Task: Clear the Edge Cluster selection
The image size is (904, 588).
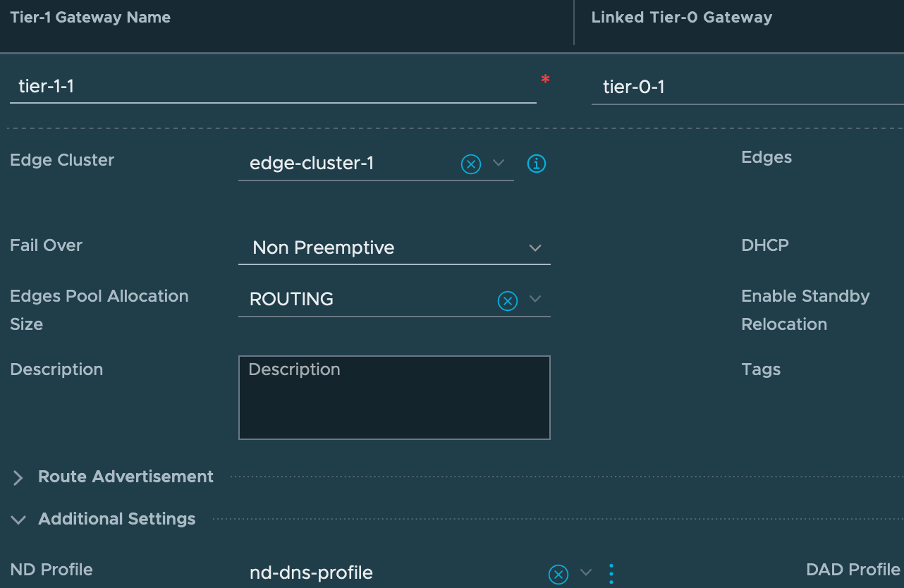Action: [470, 164]
